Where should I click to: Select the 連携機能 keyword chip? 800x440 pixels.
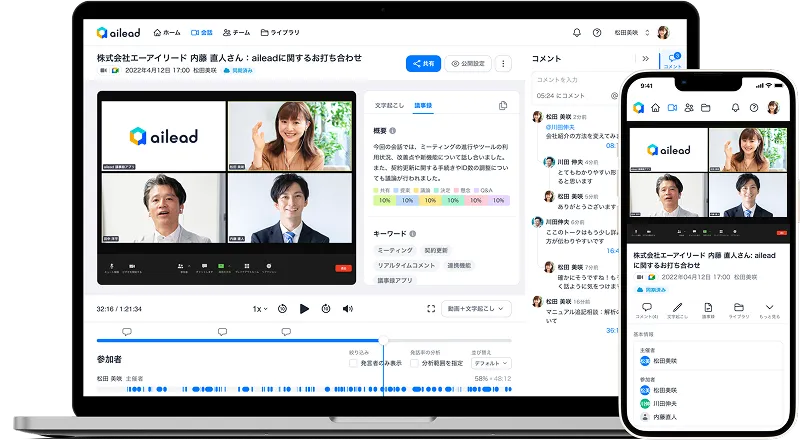(x=459, y=265)
